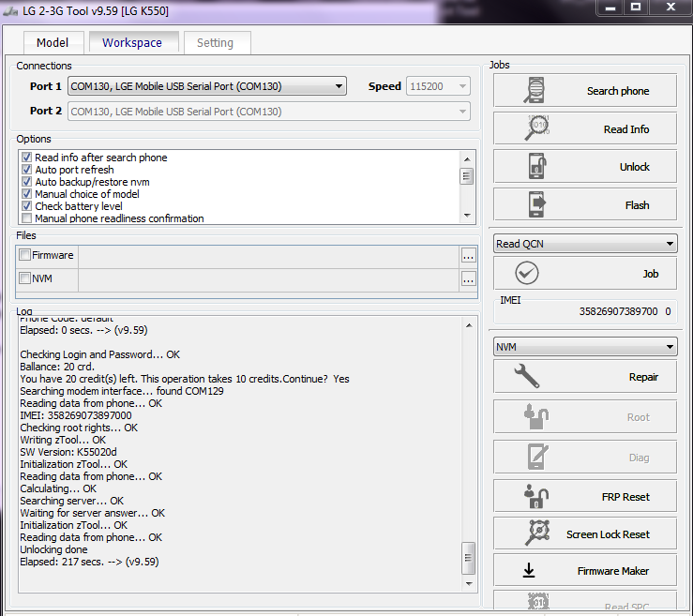Viewport: 693px width, 616px height.
Task: Click the Repair wrench icon
Action: pyautogui.click(x=527, y=376)
